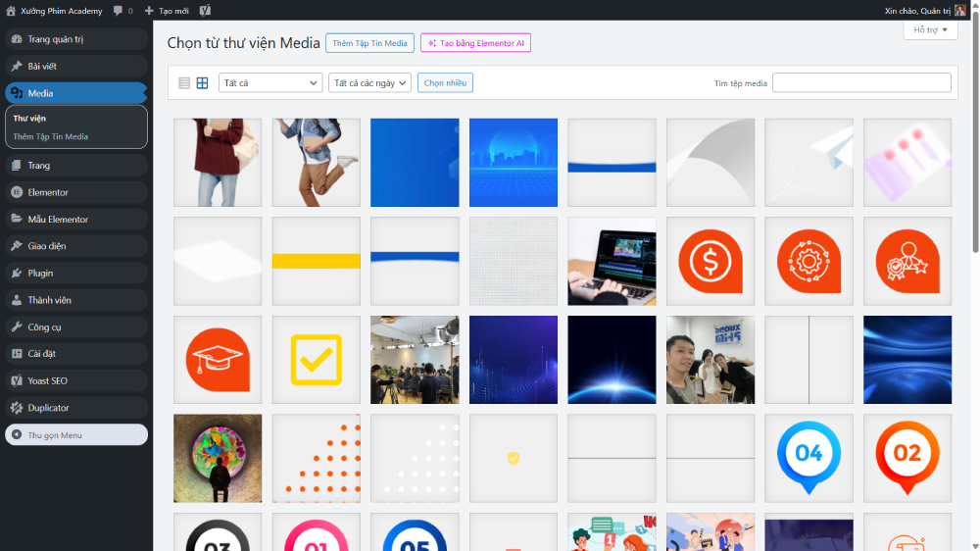Select the woman in red sweater thumbnail
The image size is (980, 551).
tap(218, 163)
